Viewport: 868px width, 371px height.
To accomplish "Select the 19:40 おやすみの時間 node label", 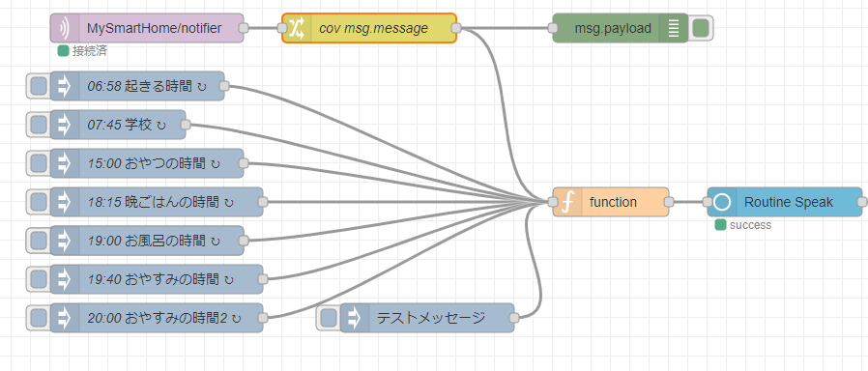I will (160, 279).
